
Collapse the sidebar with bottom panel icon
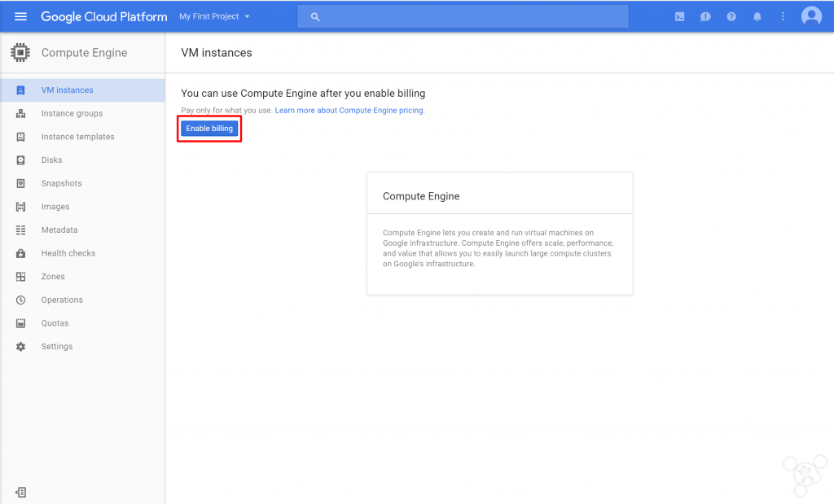click(20, 493)
